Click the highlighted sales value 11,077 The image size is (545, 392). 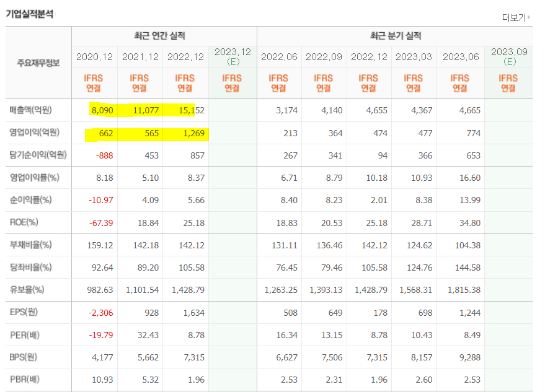coord(146,110)
